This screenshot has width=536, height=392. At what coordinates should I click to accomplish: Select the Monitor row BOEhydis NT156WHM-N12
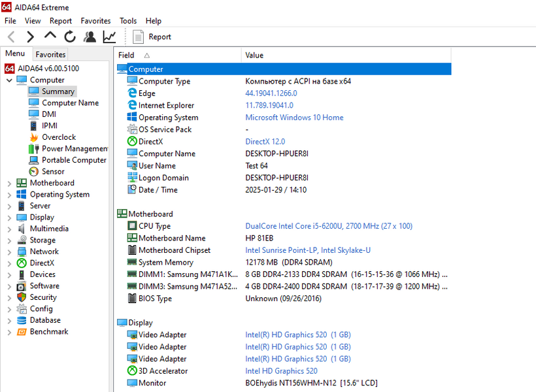point(284,383)
